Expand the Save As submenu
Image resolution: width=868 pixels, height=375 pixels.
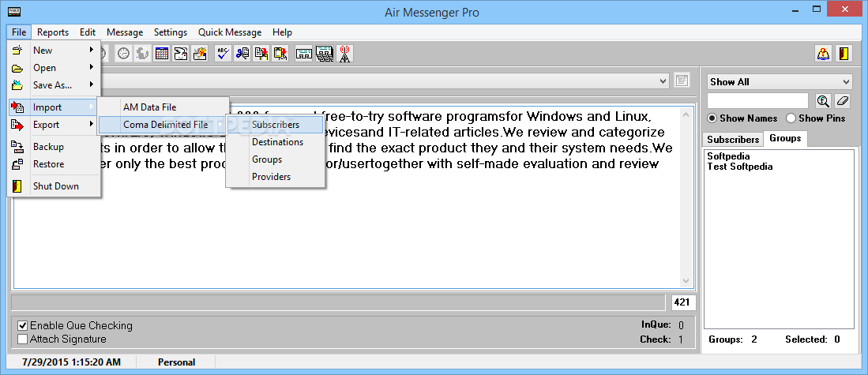pyautogui.click(x=92, y=84)
